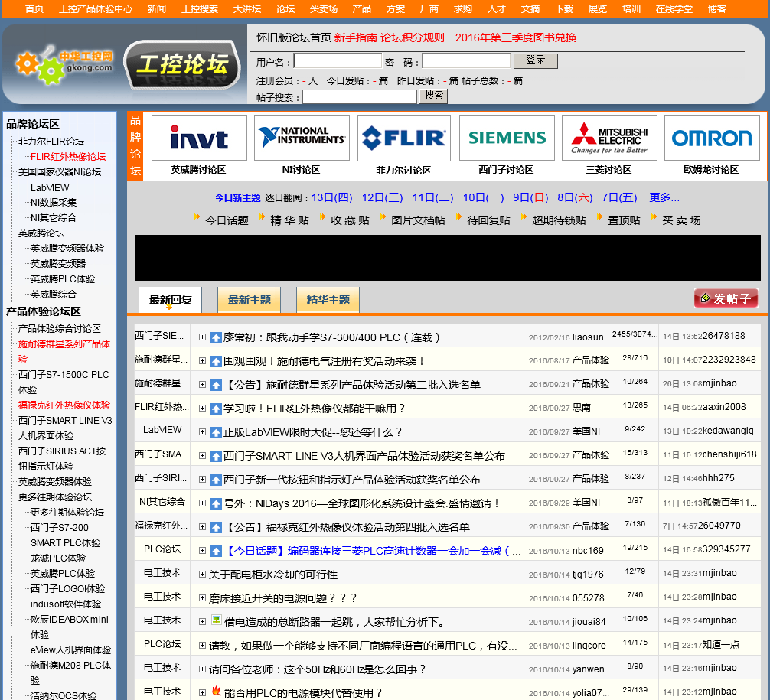This screenshot has height=700, width=770.
Task: Open FLIR红外热像论坛 in sidebar tree
Action: 68,157
